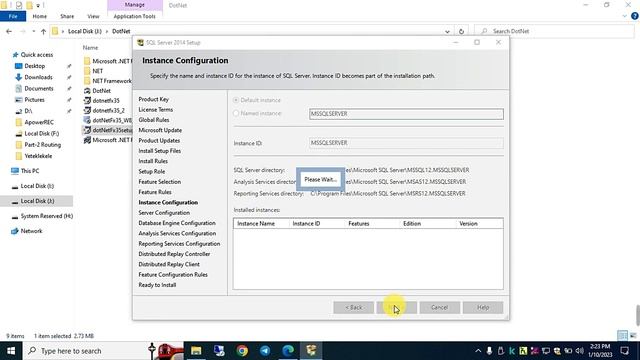The image size is (640, 360).
Task: Click the Instance ID text field
Action: [x=406, y=143]
